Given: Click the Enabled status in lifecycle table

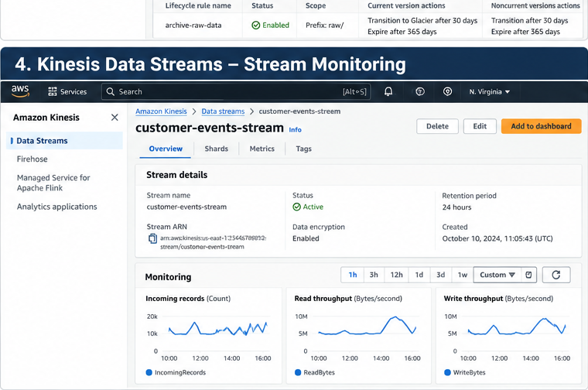Looking at the screenshot, I should pyautogui.click(x=270, y=25).
